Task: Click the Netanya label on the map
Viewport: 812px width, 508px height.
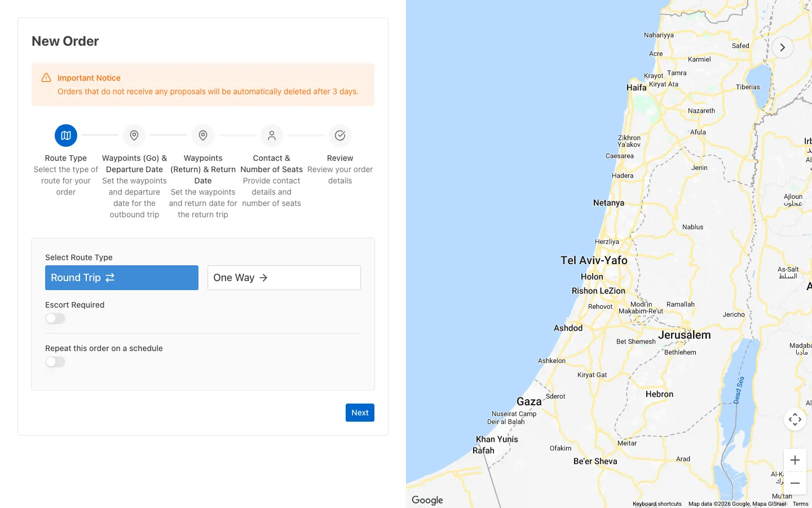Action: click(x=609, y=203)
